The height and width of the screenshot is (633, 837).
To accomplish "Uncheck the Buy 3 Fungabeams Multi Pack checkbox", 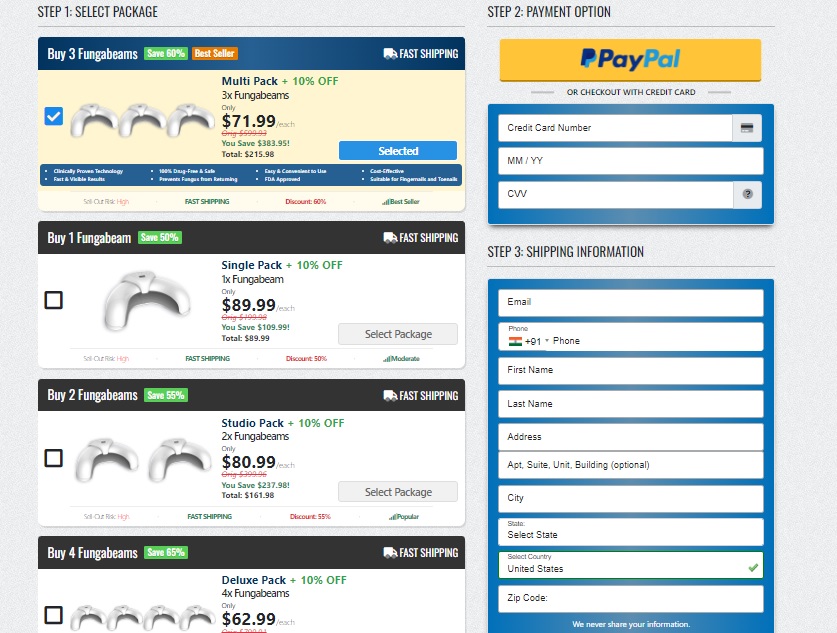I will coord(54,116).
